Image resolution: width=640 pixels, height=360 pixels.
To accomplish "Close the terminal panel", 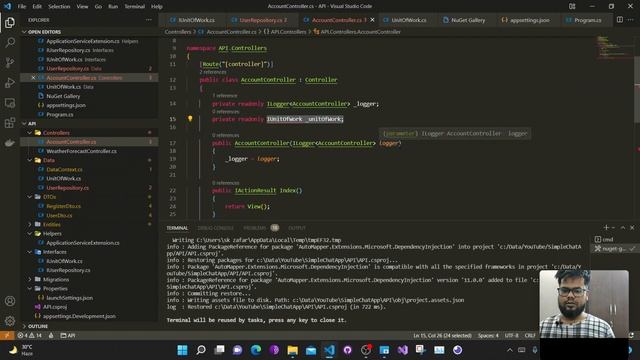I will pyautogui.click(x=632, y=228).
